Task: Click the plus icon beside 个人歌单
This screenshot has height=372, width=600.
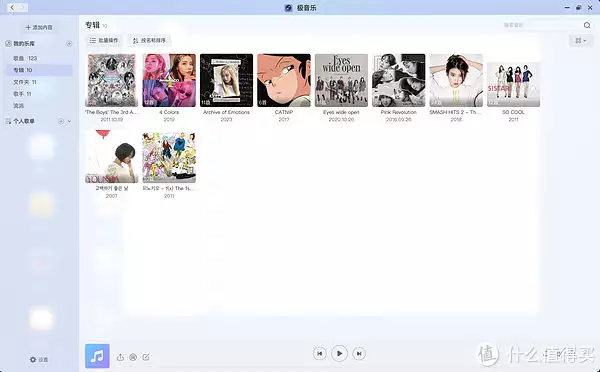Action: (x=61, y=121)
